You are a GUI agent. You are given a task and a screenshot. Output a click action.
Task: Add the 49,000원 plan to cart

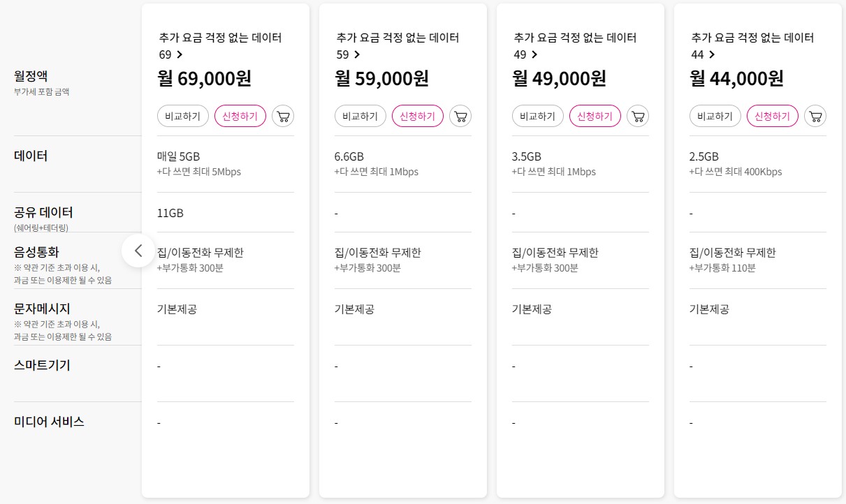pos(638,117)
